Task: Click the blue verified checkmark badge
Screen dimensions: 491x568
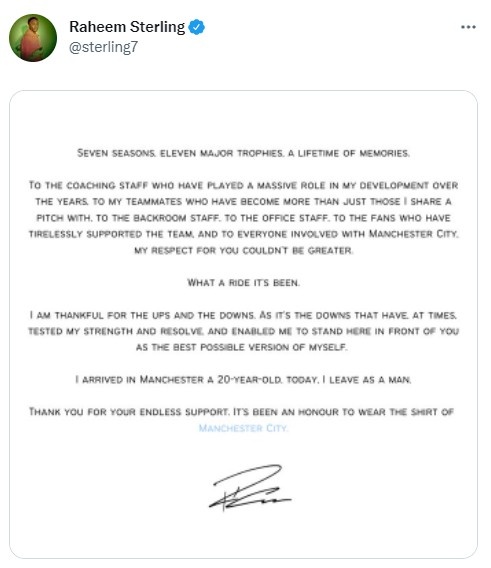Action: pos(197,27)
